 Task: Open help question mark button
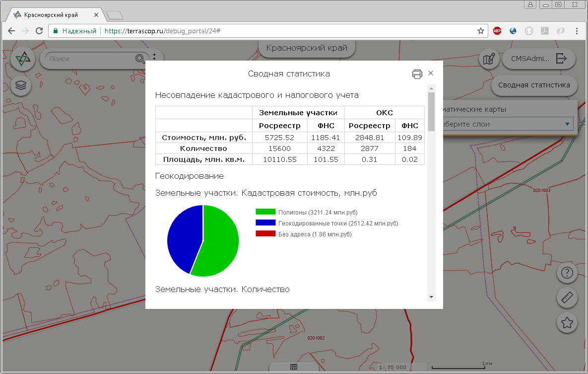tap(567, 273)
